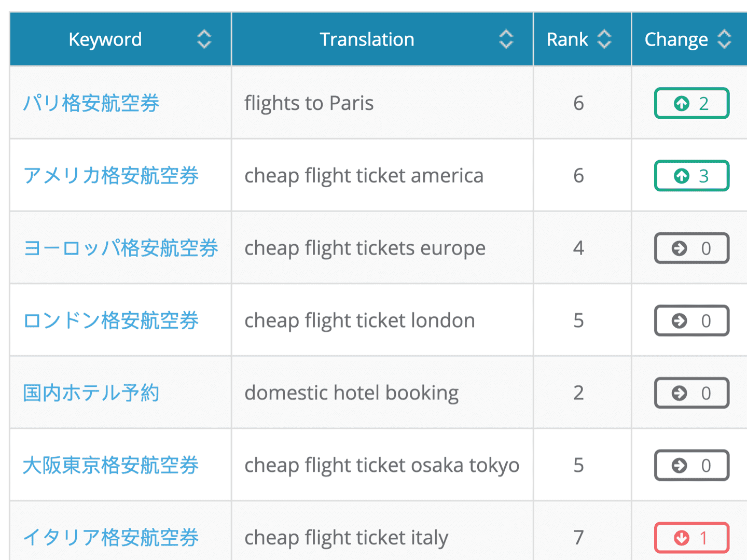The width and height of the screenshot is (747, 560).
Task: Click the up-arrow icon in Paris row
Action: click(x=682, y=104)
